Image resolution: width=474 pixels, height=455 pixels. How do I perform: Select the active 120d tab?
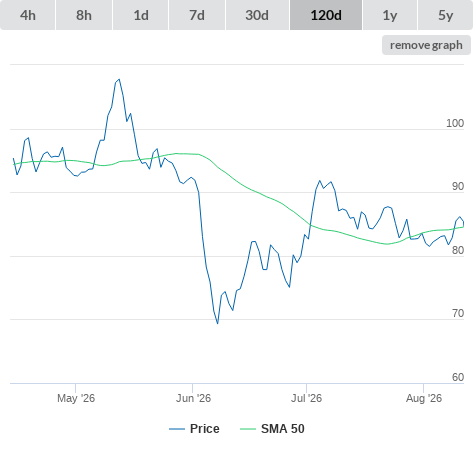click(x=326, y=15)
